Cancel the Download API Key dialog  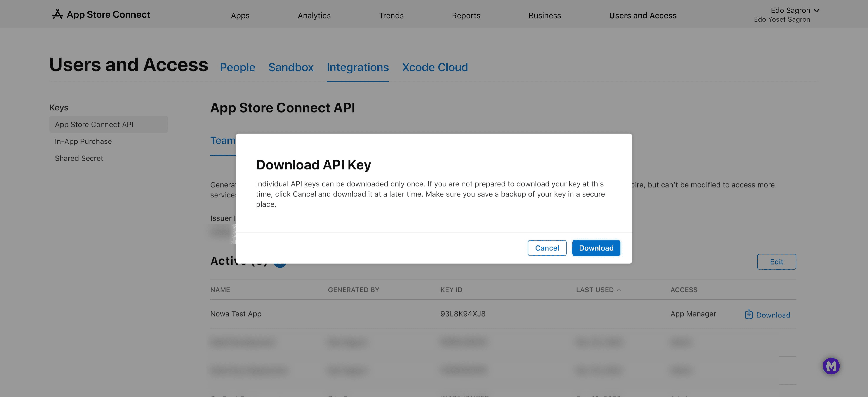(x=547, y=248)
